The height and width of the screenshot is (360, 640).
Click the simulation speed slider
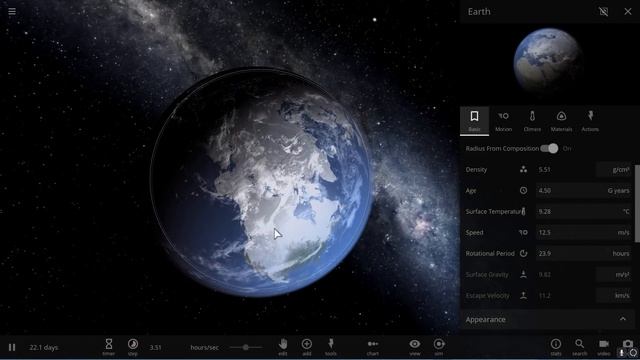(246, 347)
